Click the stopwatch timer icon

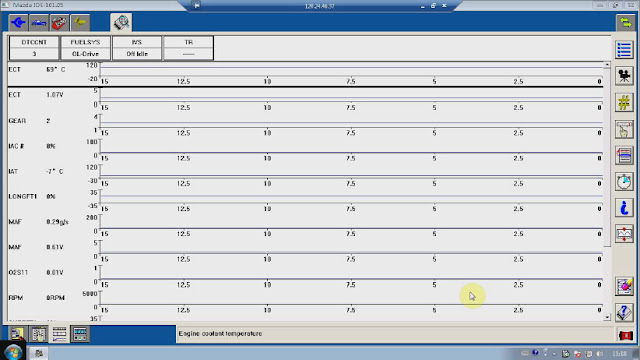(x=624, y=182)
